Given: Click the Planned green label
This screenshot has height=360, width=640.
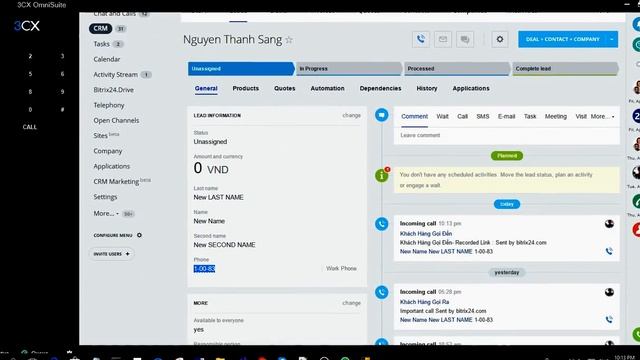Looking at the screenshot, I should pyautogui.click(x=507, y=156).
